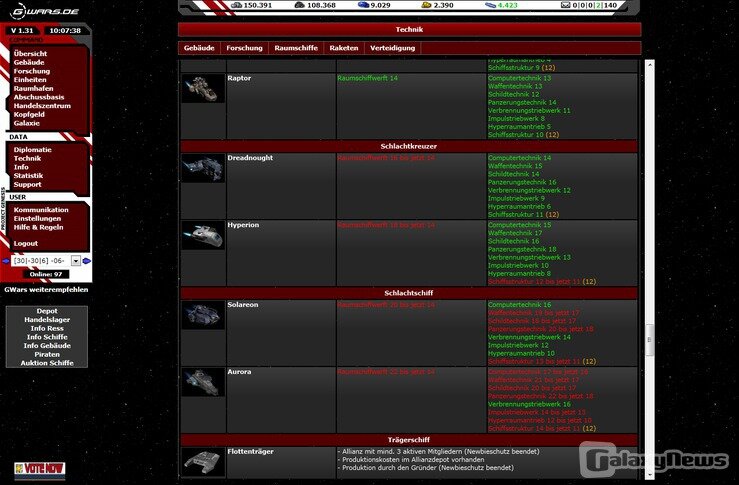Click the Raptor ship name

pyautogui.click(x=239, y=78)
